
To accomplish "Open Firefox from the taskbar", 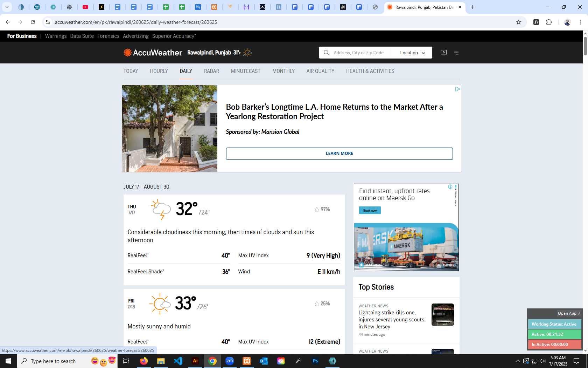I will [143, 361].
